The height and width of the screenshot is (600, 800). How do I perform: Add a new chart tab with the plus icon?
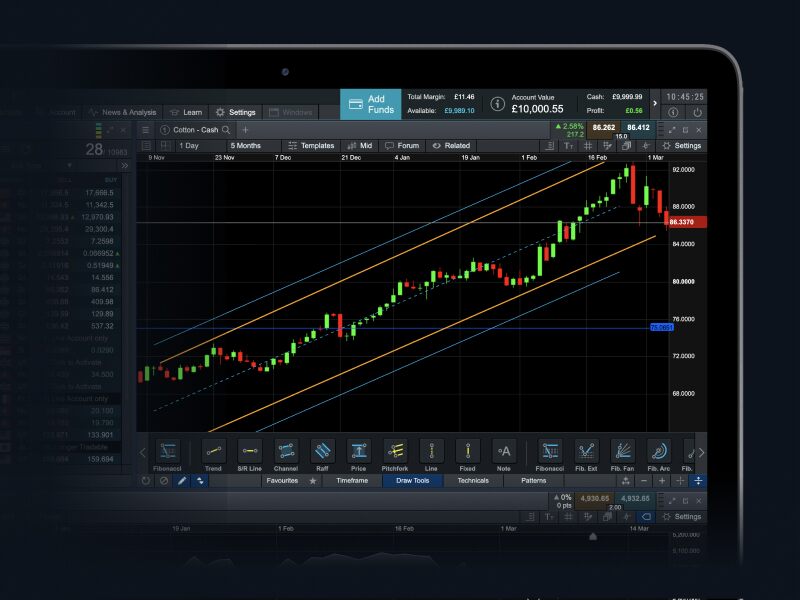[245, 130]
